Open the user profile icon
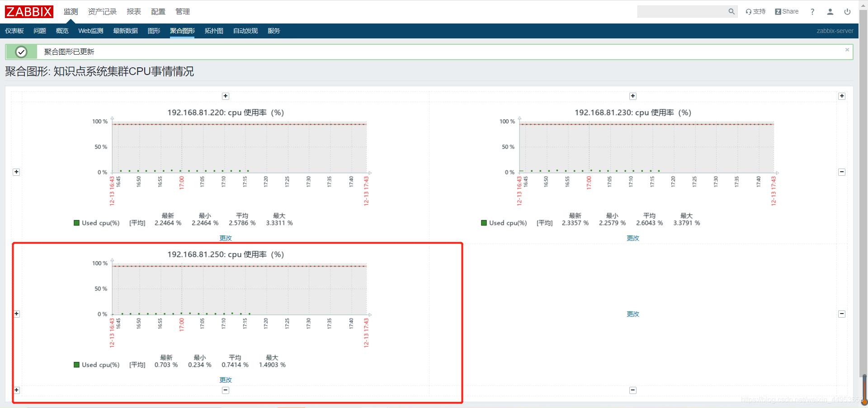 830,12
